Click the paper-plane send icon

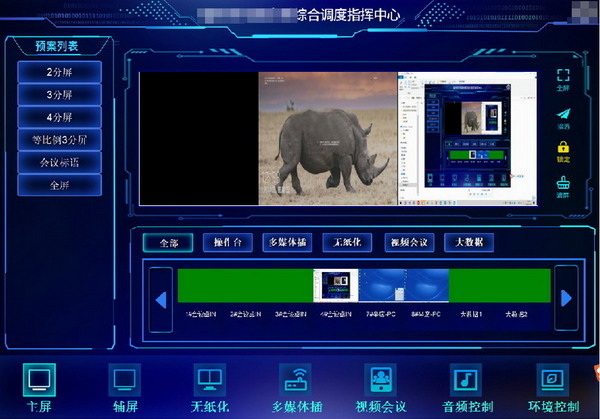(563, 115)
